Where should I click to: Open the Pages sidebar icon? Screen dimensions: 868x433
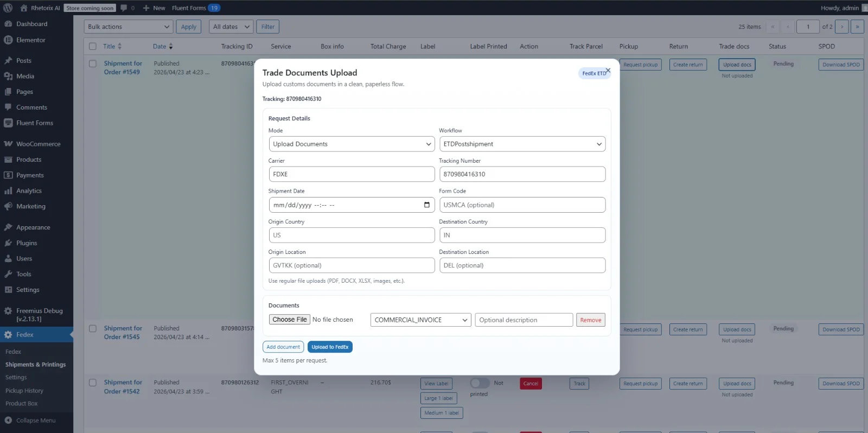pos(8,92)
